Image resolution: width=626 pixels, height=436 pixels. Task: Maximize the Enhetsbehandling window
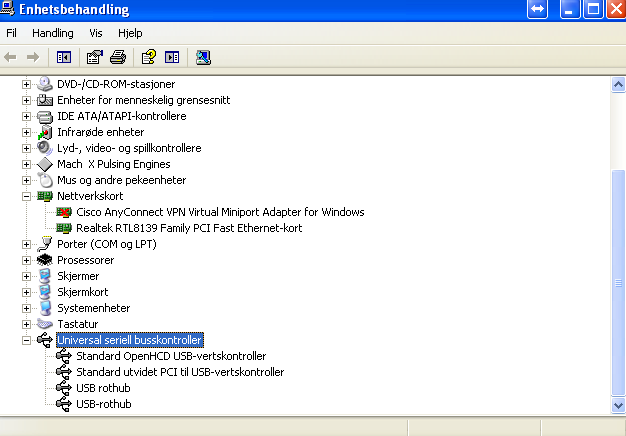pos(593,9)
